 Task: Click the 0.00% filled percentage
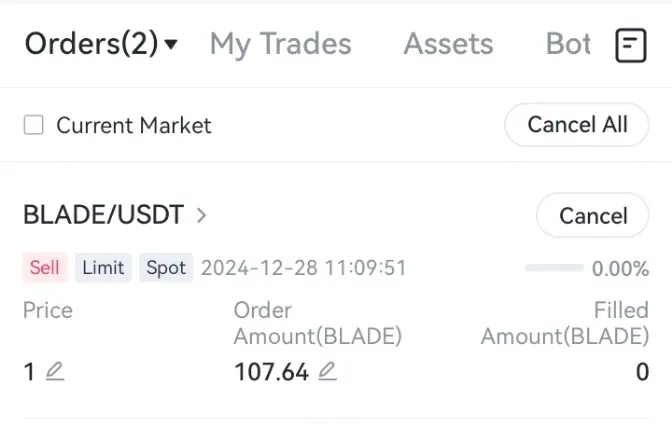click(x=620, y=268)
